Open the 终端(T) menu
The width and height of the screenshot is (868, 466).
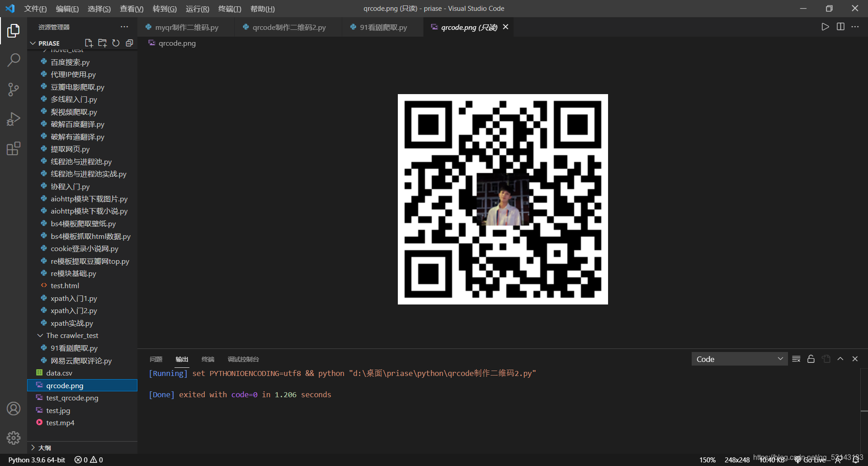230,9
